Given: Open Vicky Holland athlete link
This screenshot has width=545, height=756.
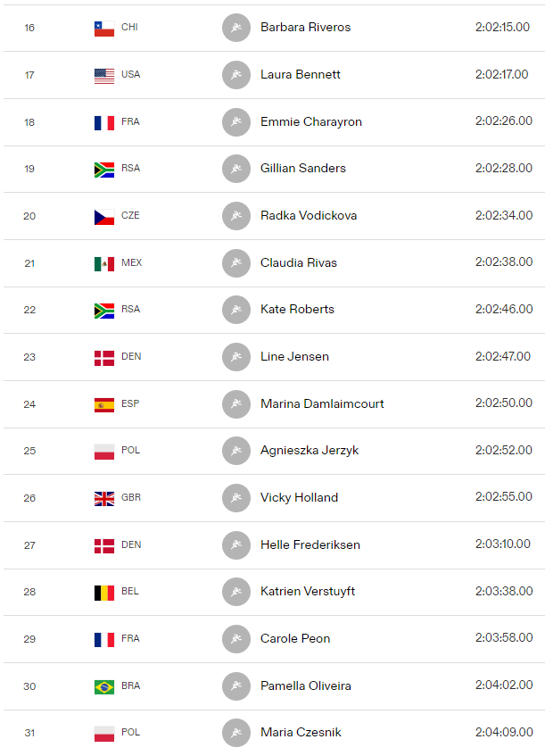Looking at the screenshot, I should pyautogui.click(x=299, y=497).
